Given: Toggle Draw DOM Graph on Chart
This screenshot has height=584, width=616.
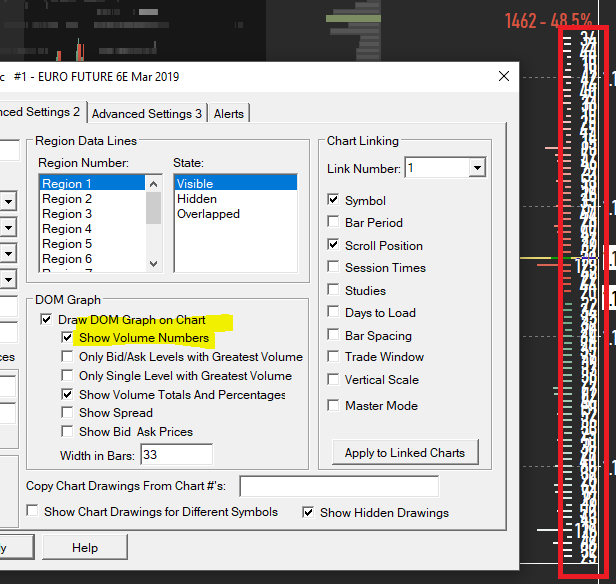Looking at the screenshot, I should click(46, 319).
